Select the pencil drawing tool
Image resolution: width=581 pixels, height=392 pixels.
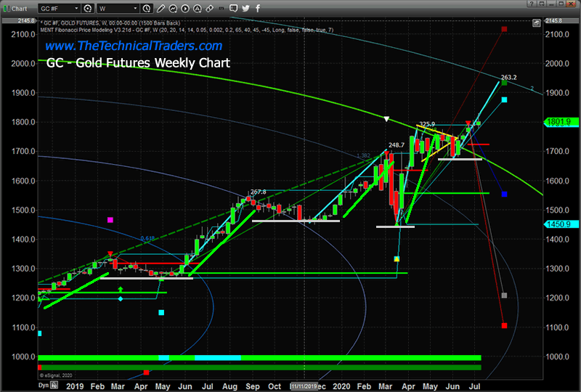point(161,8)
